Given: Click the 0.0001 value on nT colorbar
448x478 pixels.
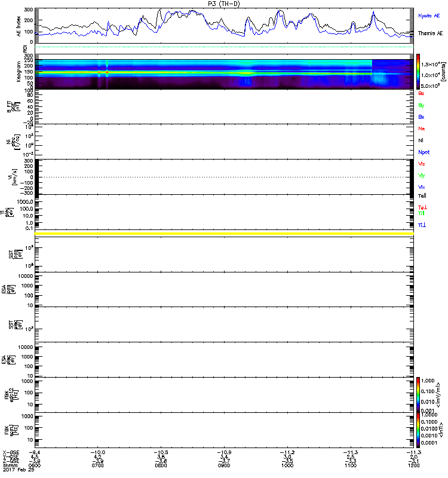Looking at the screenshot, I should 429,443.
